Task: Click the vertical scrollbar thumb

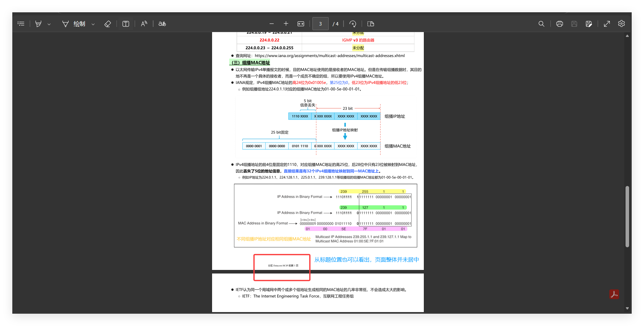Action: (x=627, y=216)
